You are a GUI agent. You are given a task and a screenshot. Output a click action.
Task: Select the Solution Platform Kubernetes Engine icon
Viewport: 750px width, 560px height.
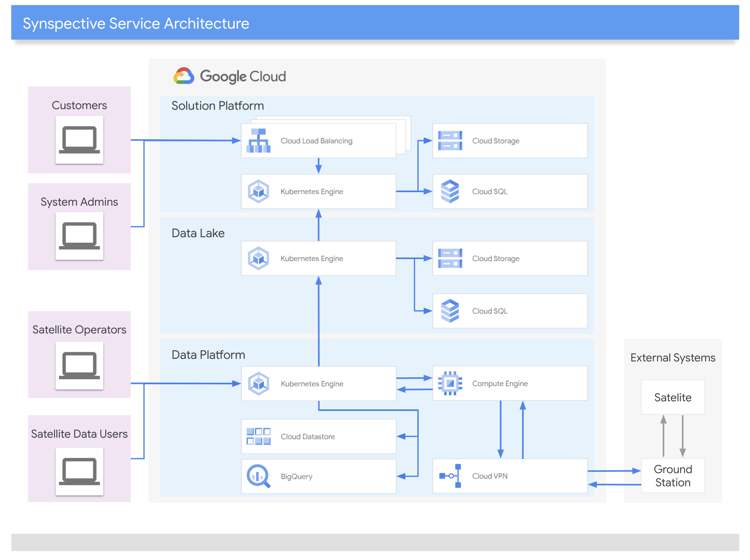258,191
